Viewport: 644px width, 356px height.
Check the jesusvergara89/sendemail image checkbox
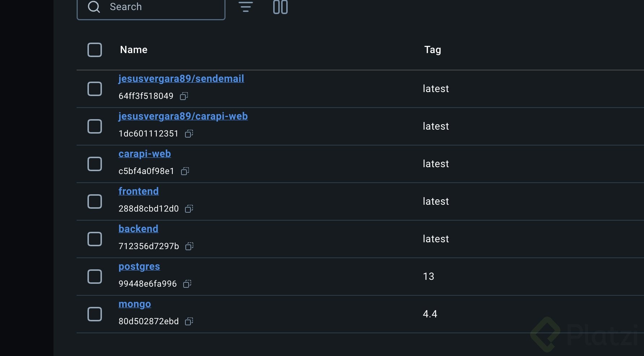[x=95, y=89]
